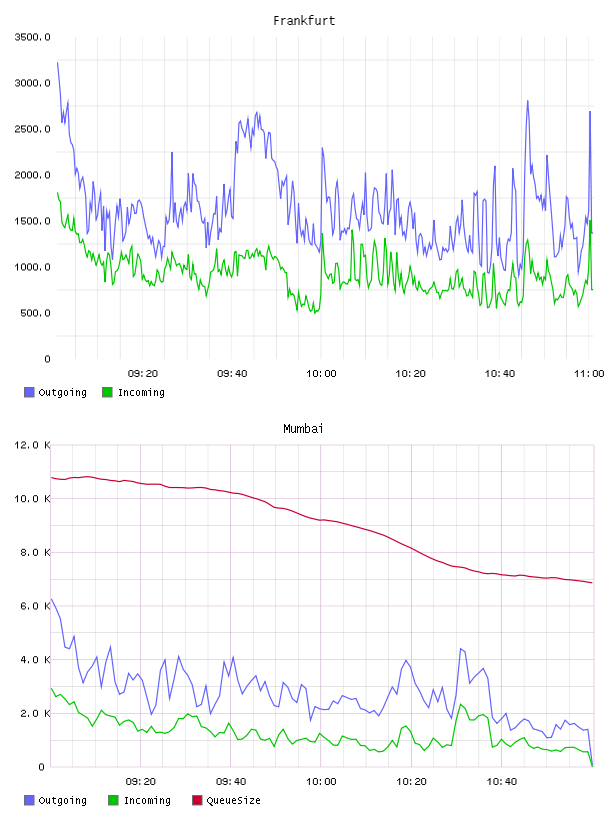The height and width of the screenshot is (816, 608).
Task: Click the blue Outgoing swatch in Mumbai legend
Action: click(29, 800)
